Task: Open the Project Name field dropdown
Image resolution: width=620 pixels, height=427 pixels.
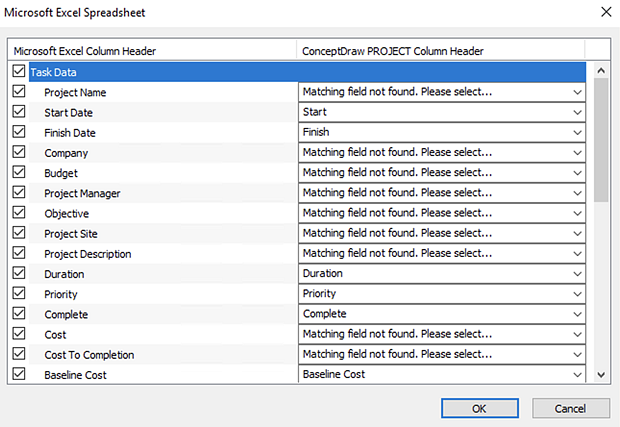Action: (x=442, y=92)
